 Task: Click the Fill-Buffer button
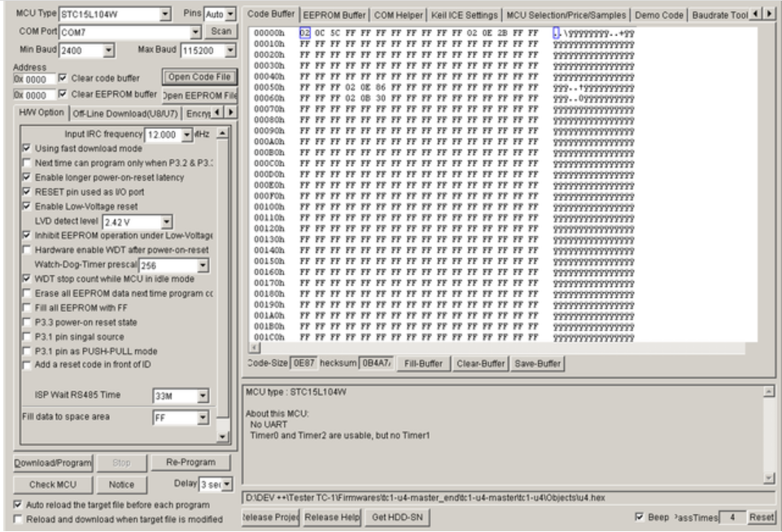[x=423, y=364]
